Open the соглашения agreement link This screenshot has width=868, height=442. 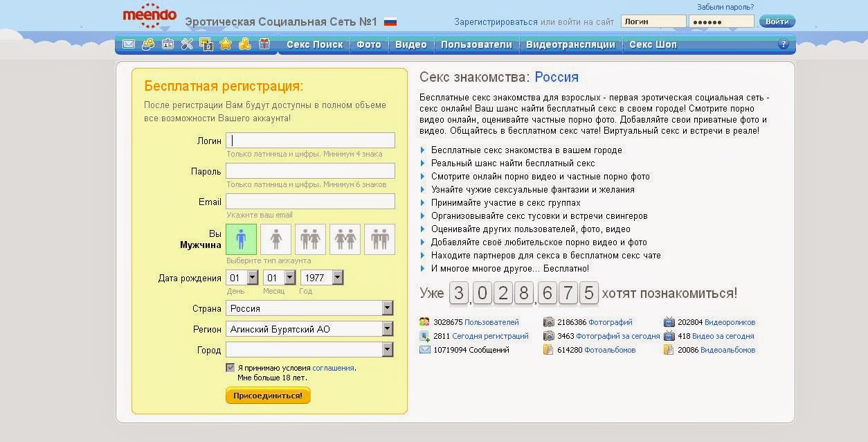pos(333,368)
